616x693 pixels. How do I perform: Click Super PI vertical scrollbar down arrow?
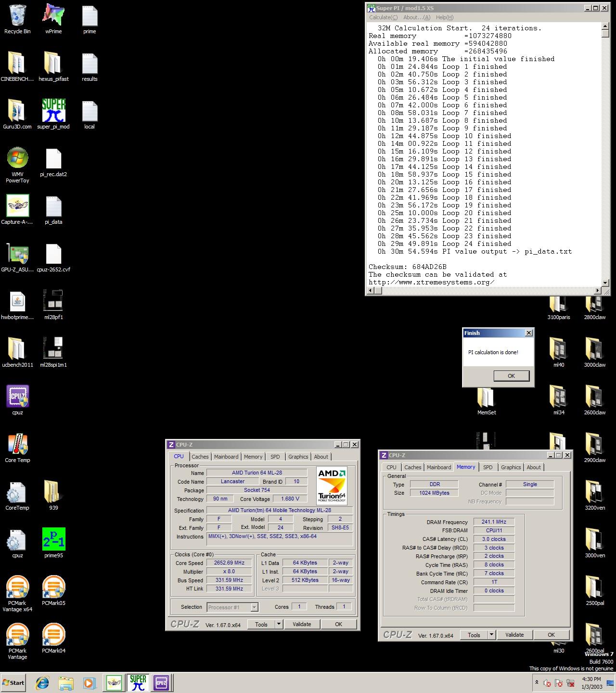click(605, 282)
